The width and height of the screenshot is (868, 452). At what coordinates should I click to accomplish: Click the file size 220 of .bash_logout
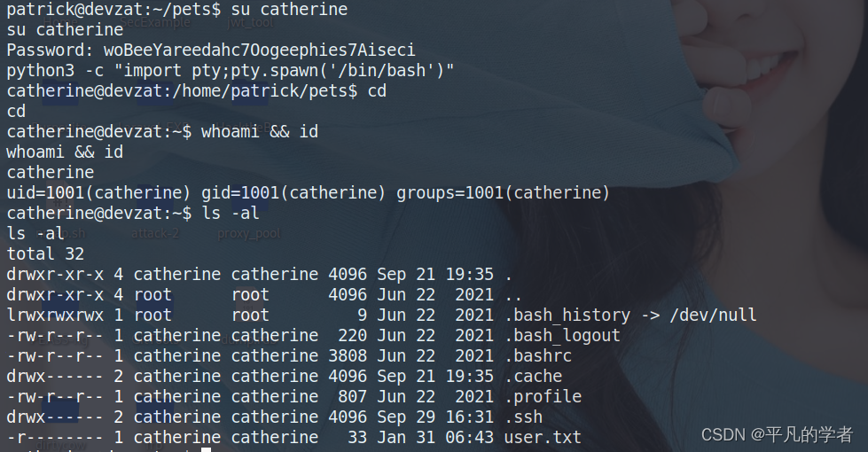(x=353, y=336)
